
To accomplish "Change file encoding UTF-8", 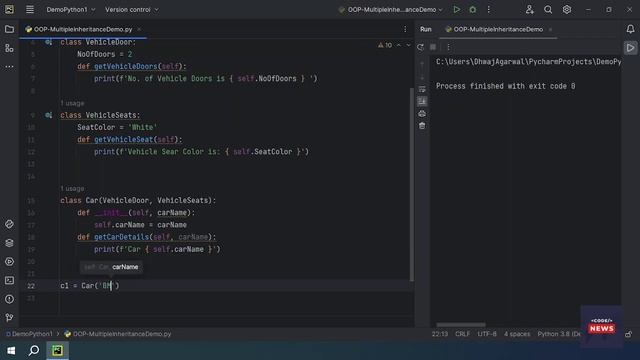I will click(487, 334).
